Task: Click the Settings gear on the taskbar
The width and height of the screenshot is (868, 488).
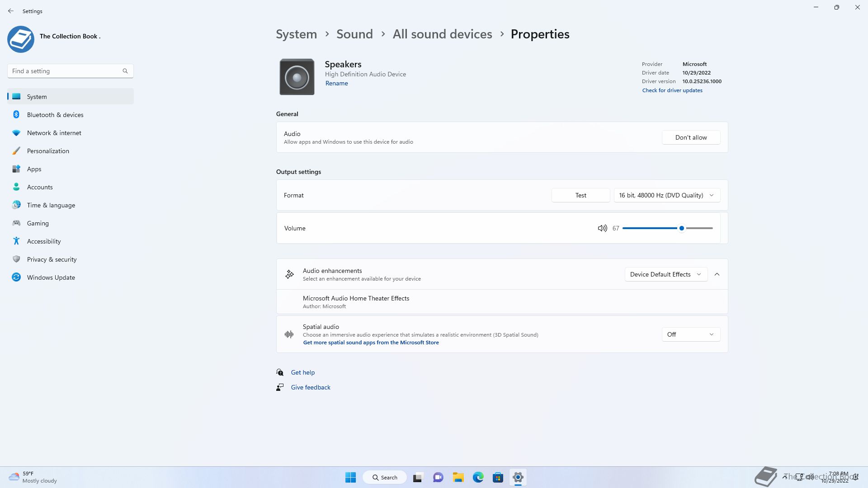Action: coord(518,477)
